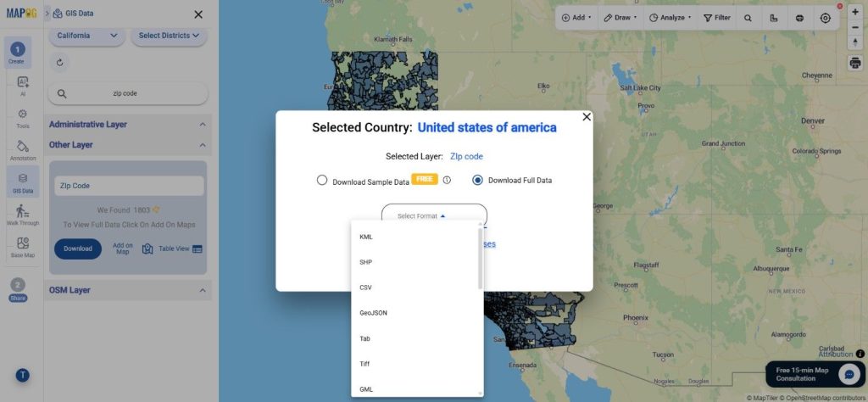868x402 pixels.
Task: Click the print button below zoom controls
Action: [855, 62]
